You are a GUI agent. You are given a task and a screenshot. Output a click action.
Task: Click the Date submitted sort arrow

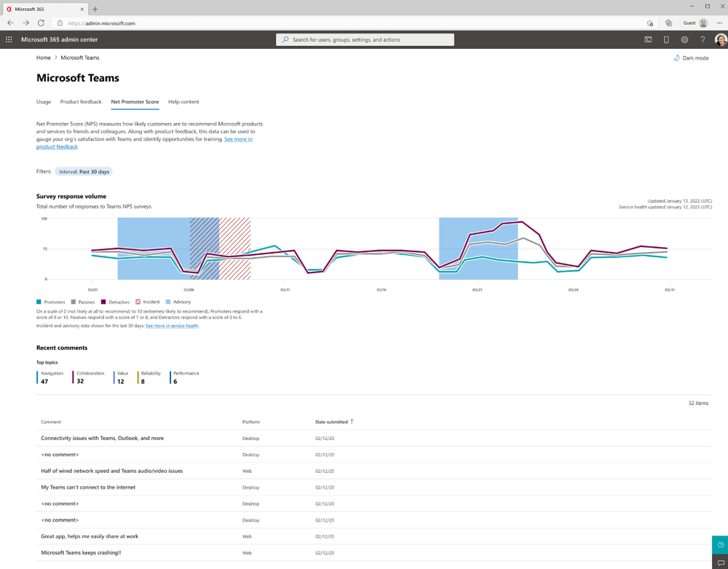coord(352,421)
